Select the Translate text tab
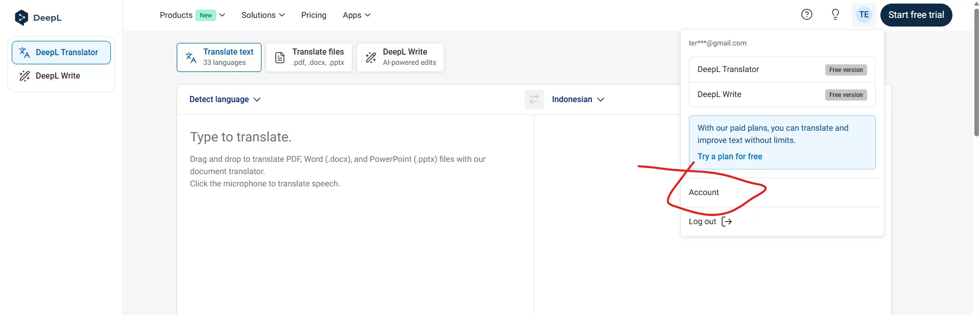This screenshot has width=980, height=315. [219, 57]
